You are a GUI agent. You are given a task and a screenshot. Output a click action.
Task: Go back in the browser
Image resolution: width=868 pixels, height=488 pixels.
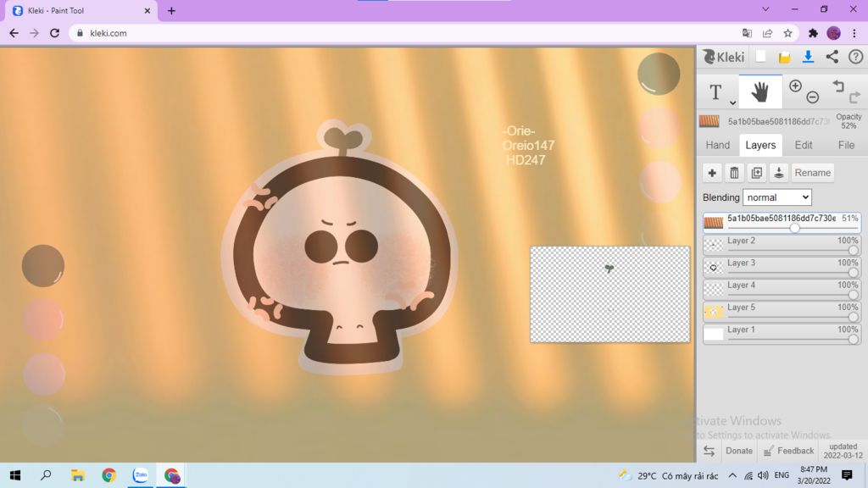pyautogui.click(x=14, y=33)
